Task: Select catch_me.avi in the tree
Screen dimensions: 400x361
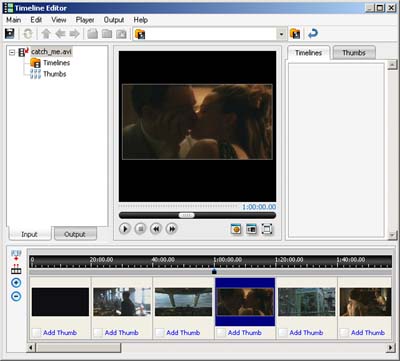Action: (x=51, y=52)
